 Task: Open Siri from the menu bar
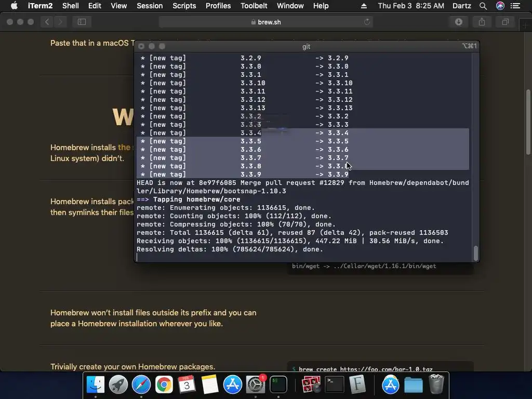500,6
